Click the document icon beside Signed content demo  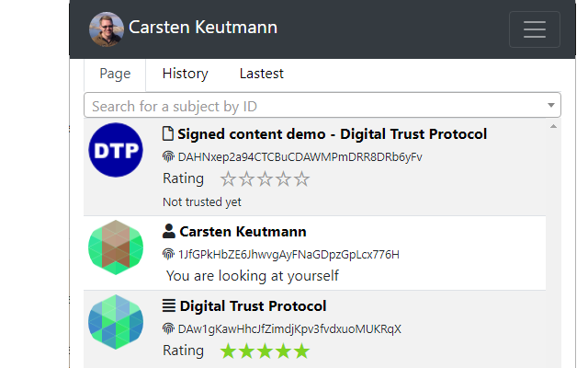(x=168, y=134)
